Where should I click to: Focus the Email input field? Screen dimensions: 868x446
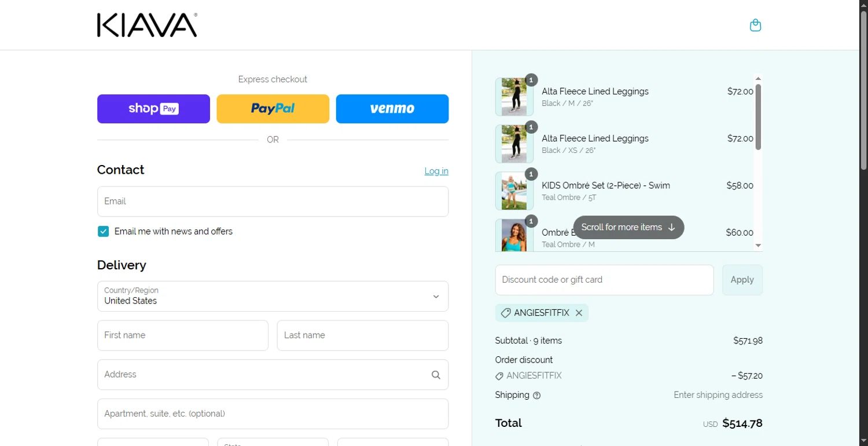pyautogui.click(x=273, y=202)
